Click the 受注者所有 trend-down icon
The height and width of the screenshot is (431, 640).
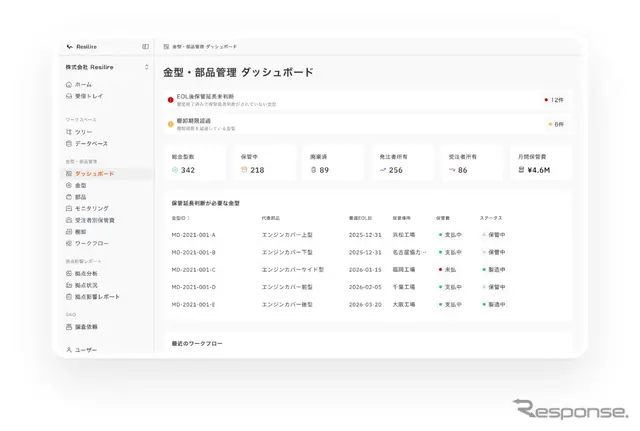click(452, 170)
